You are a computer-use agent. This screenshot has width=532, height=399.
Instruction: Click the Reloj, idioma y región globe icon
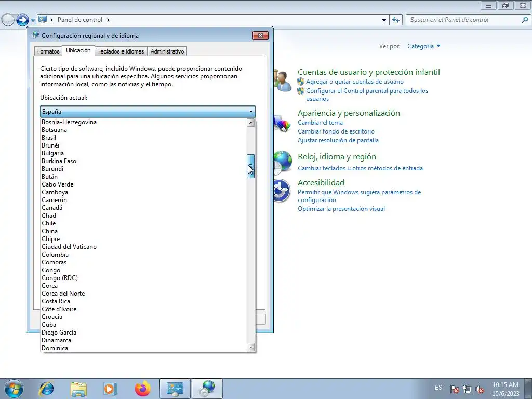pyautogui.click(x=283, y=162)
